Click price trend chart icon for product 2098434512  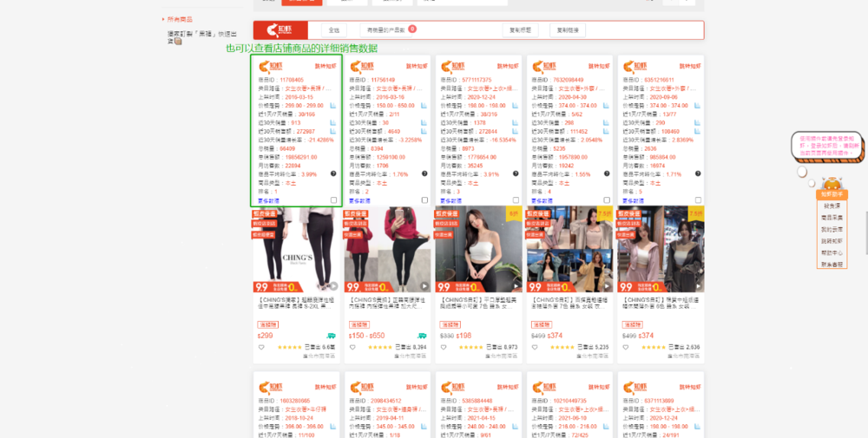424,427
